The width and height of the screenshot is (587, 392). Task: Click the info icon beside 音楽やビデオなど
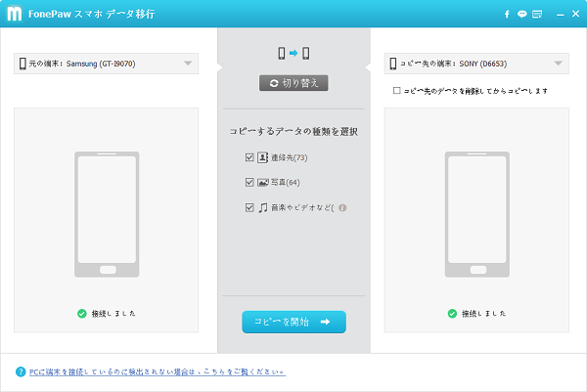[x=342, y=207]
